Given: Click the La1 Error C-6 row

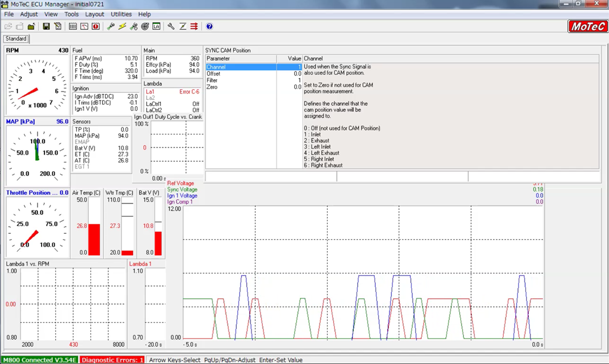Looking at the screenshot, I should (x=172, y=92).
